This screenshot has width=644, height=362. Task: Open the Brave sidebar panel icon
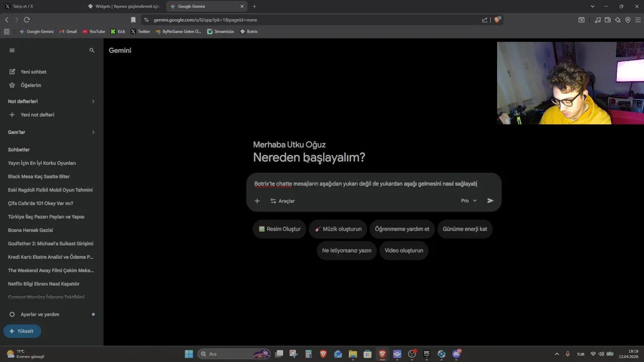point(582,20)
